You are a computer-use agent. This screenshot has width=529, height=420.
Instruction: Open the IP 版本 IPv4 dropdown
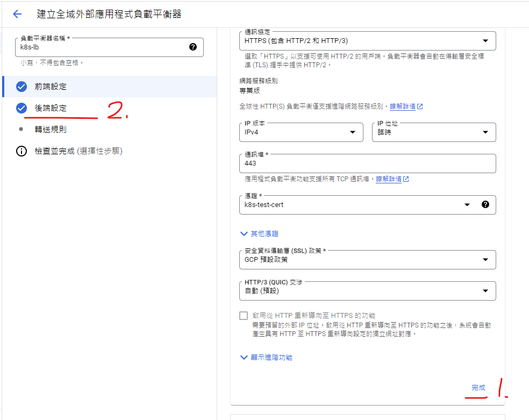pos(301,132)
